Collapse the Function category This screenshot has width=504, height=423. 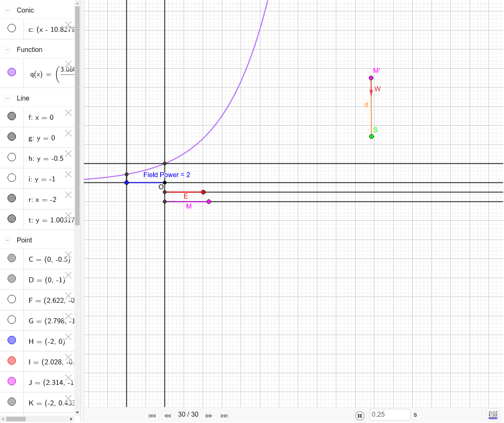8,50
